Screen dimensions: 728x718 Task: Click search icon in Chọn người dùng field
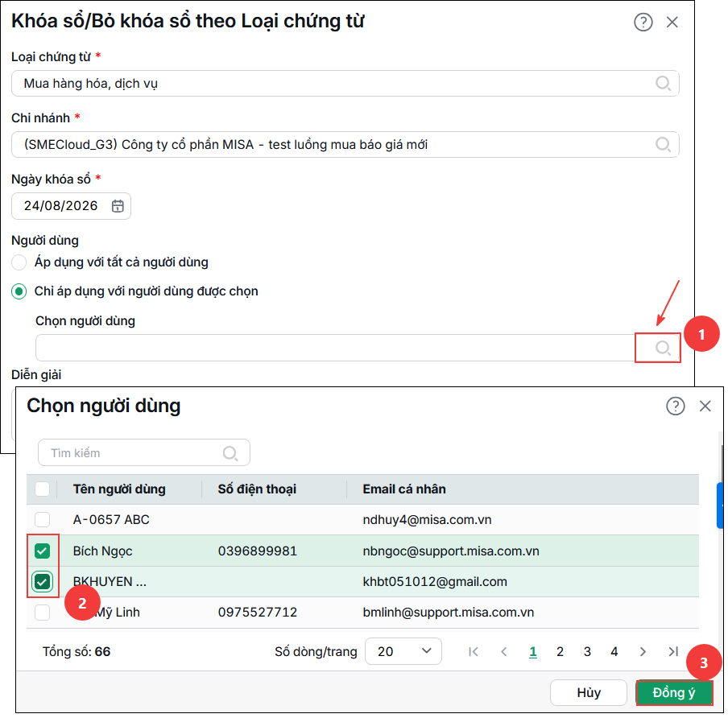pos(663,348)
